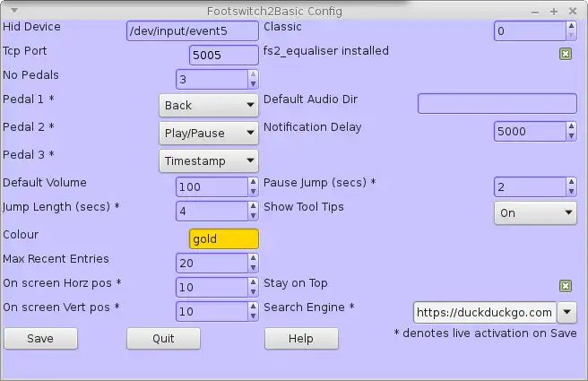Click the Classic number field
588x381 pixels.
(x=530, y=30)
